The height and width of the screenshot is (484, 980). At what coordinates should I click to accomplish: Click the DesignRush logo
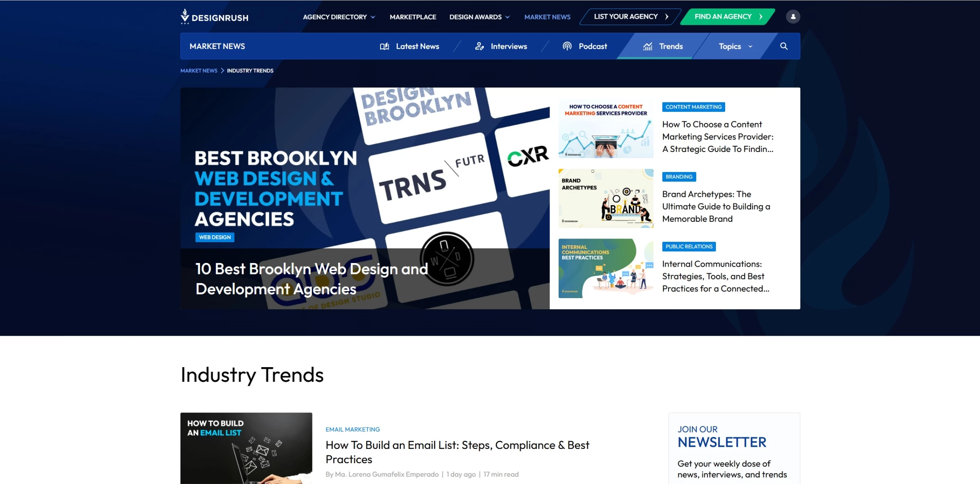[x=214, y=17]
